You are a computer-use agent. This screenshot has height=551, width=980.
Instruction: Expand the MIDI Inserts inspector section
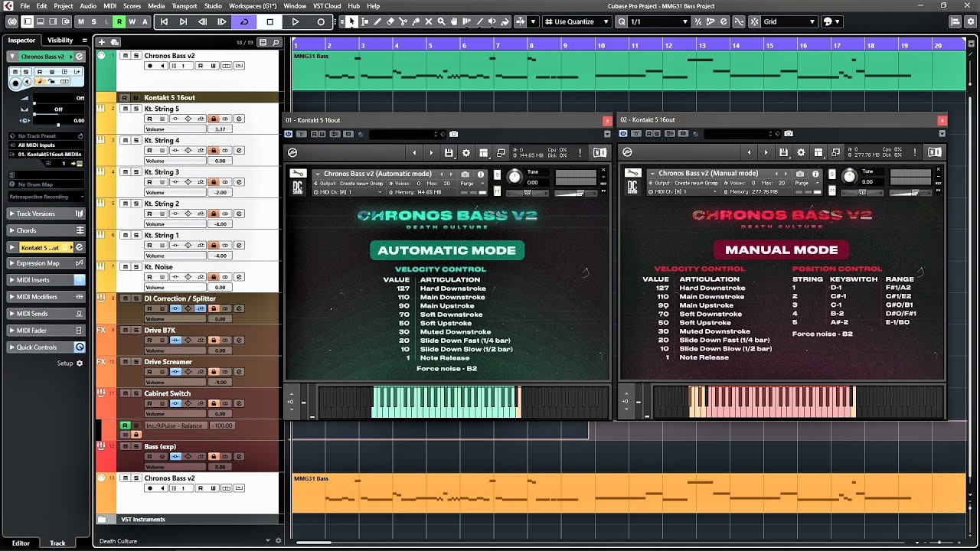[47, 280]
